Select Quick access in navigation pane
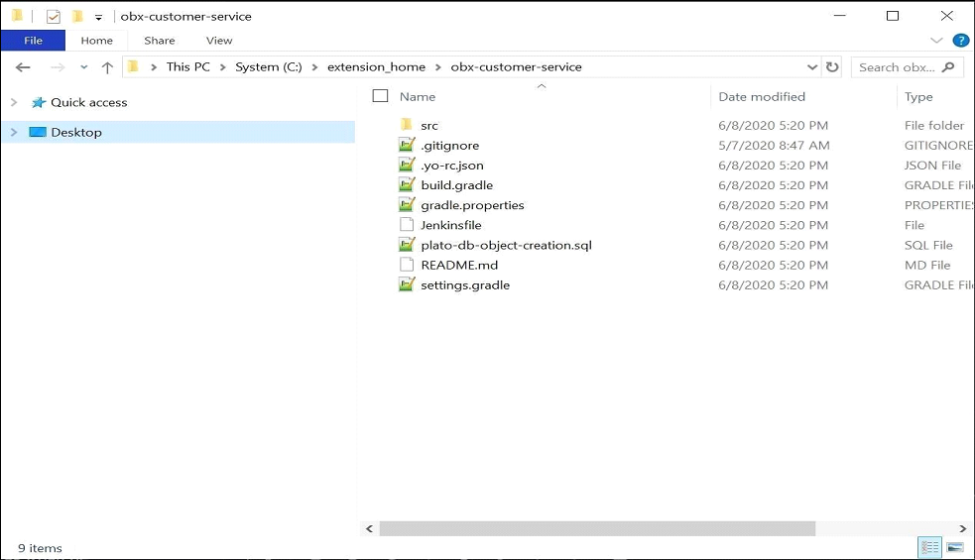This screenshot has width=975, height=560. coord(89,102)
